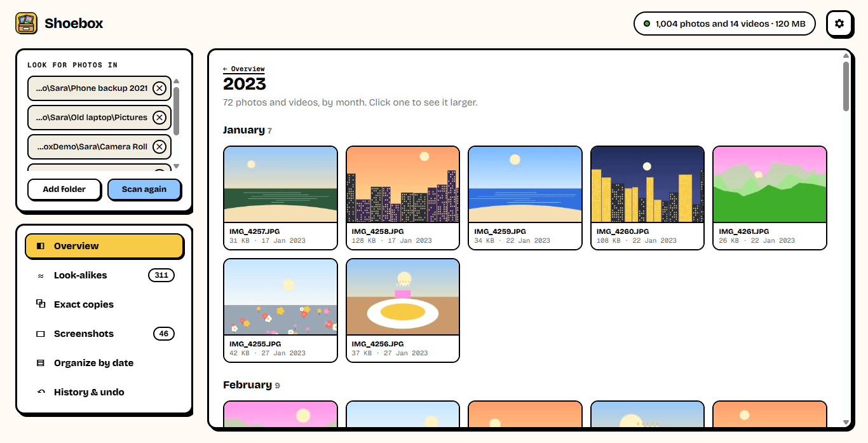Click the February month heading
This screenshot has width=868, height=443.
(x=247, y=385)
